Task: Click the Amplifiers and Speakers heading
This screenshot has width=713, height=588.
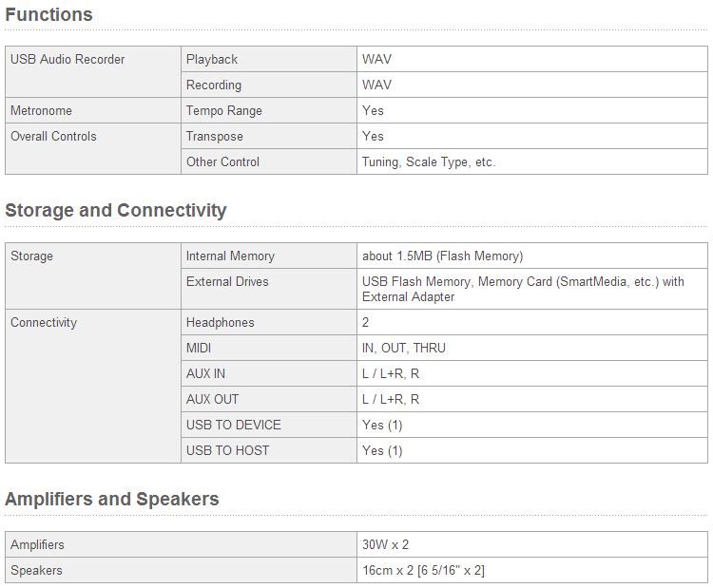Action: click(x=111, y=499)
